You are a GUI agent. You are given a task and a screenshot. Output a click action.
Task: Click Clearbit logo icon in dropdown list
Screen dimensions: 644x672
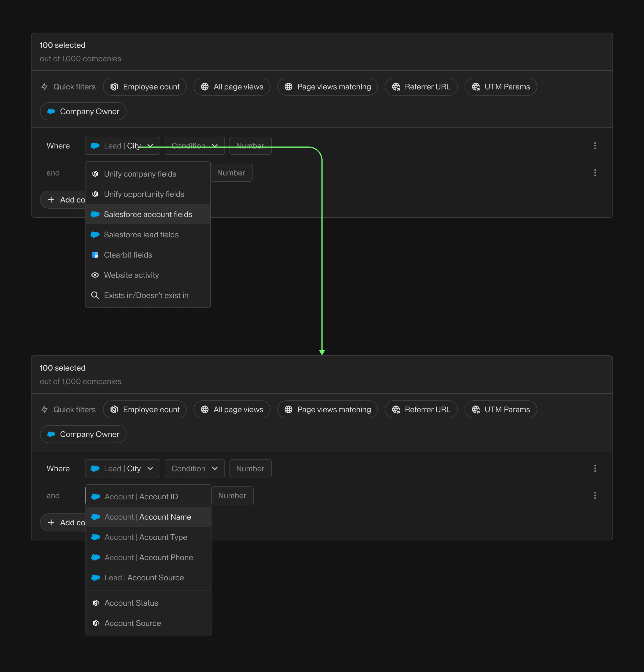click(95, 255)
